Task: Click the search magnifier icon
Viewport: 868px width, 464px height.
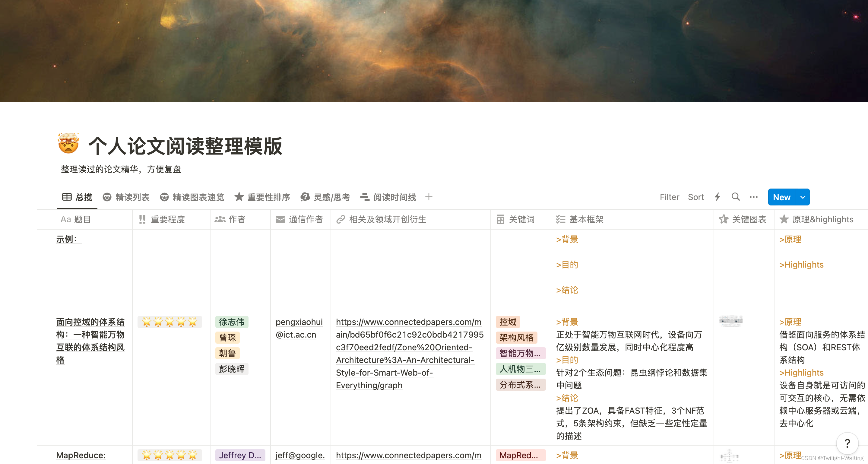Action: point(735,197)
